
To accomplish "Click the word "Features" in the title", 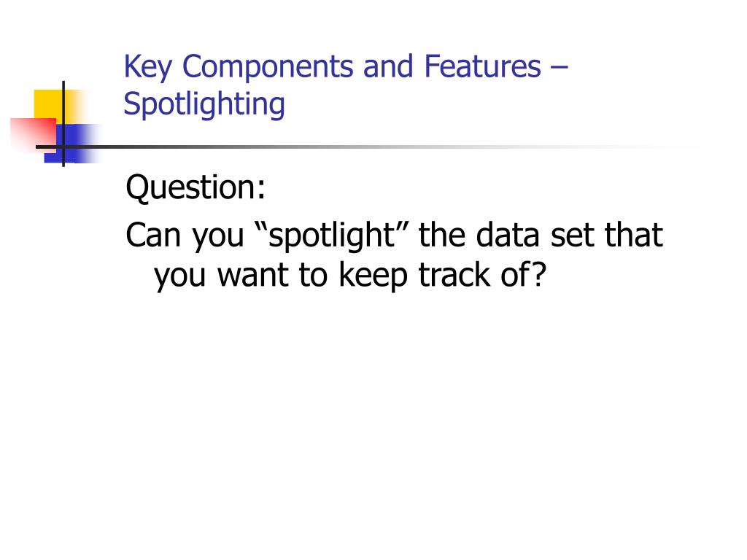I will coord(483,66).
